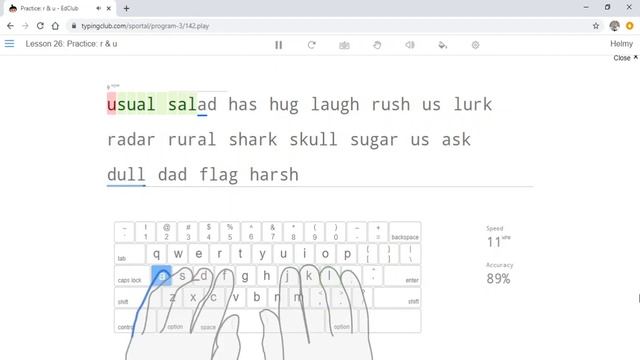
Task: Click the word 'laugh' in lesson text
Action: point(335,105)
